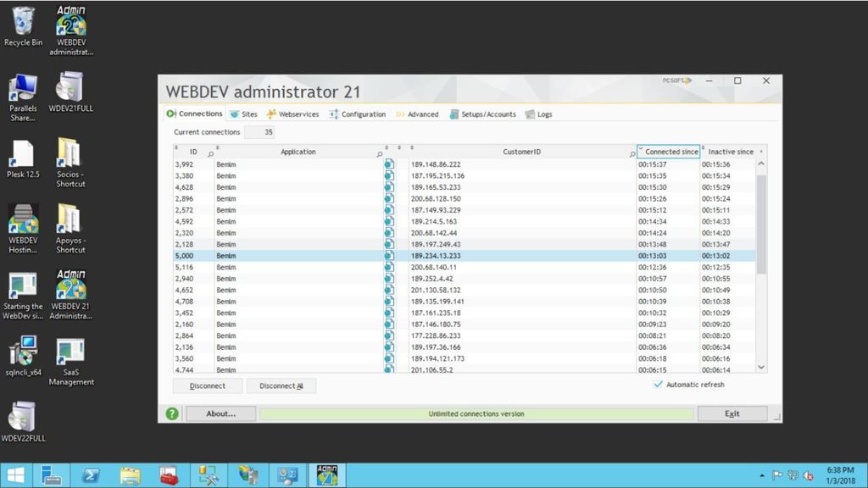
Task: Select the Socios - Shortcut folder icon
Action: pos(71,163)
